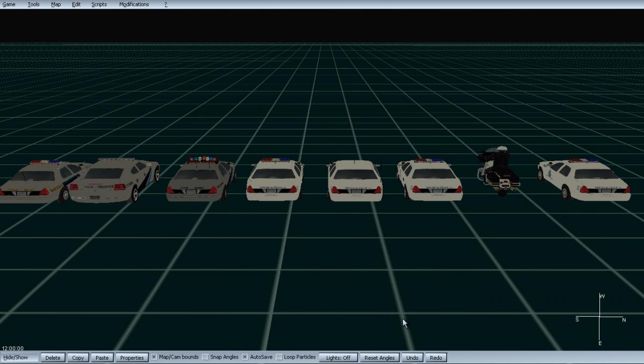644x364 pixels.
Task: Click the Copy button
Action: tap(78, 358)
